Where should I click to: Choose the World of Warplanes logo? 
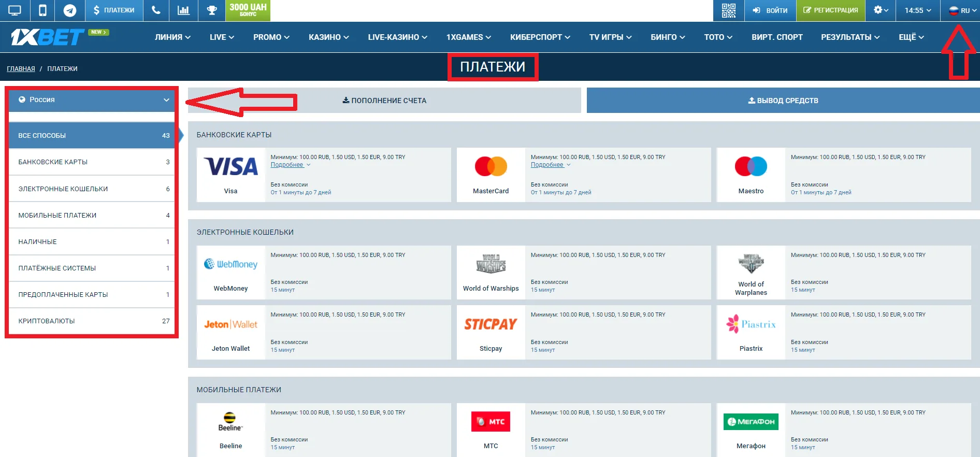pyautogui.click(x=751, y=263)
